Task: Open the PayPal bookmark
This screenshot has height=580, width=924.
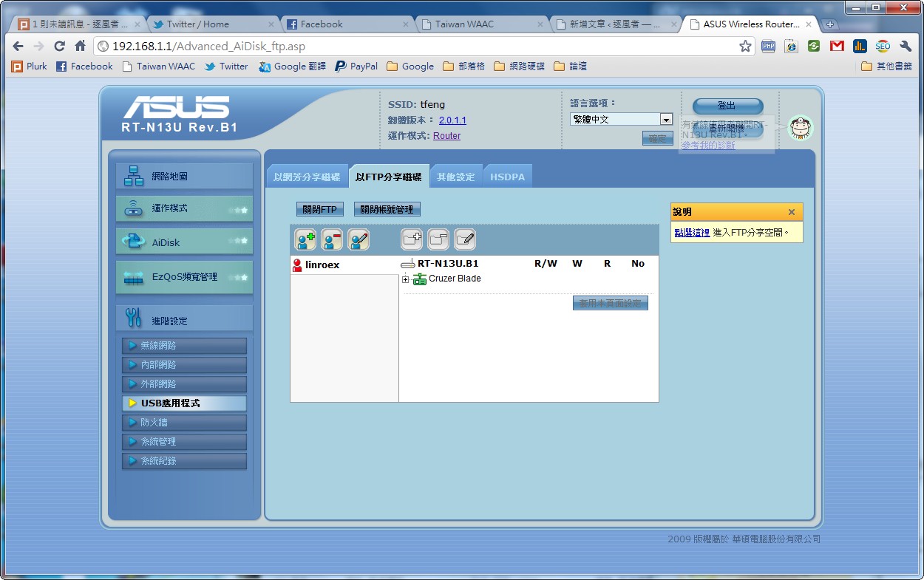Action: [x=356, y=66]
